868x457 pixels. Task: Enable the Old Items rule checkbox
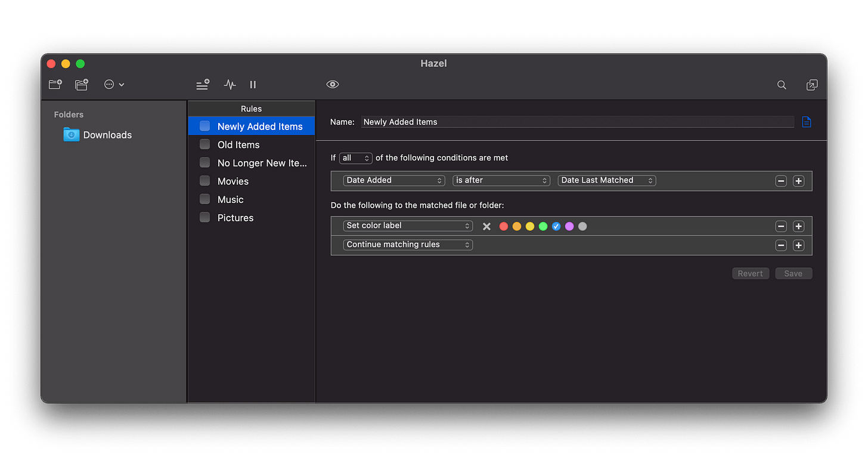pyautogui.click(x=204, y=144)
